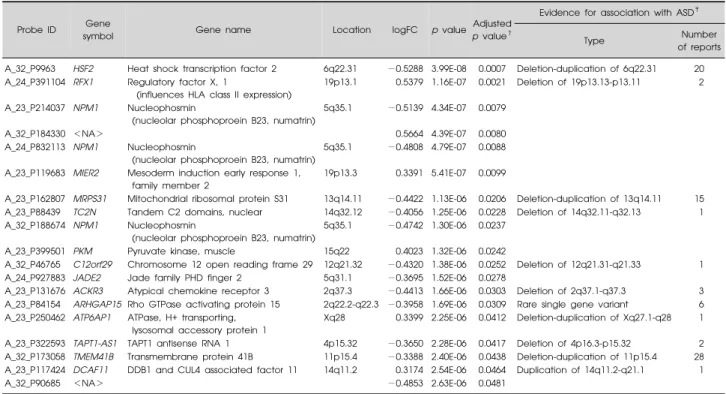726x394 pixels.
Task: Click 'Deletion of 19p13.13-p13.11' cell
Action: [578, 82]
